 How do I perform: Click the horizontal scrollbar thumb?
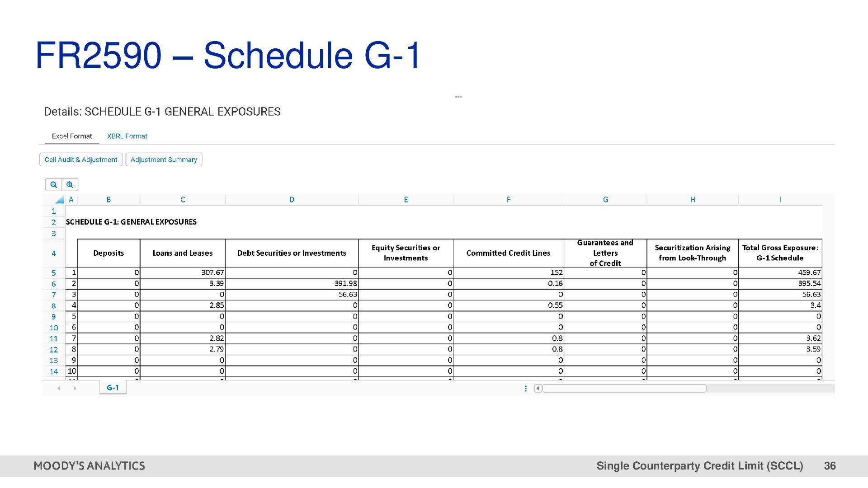pos(624,388)
